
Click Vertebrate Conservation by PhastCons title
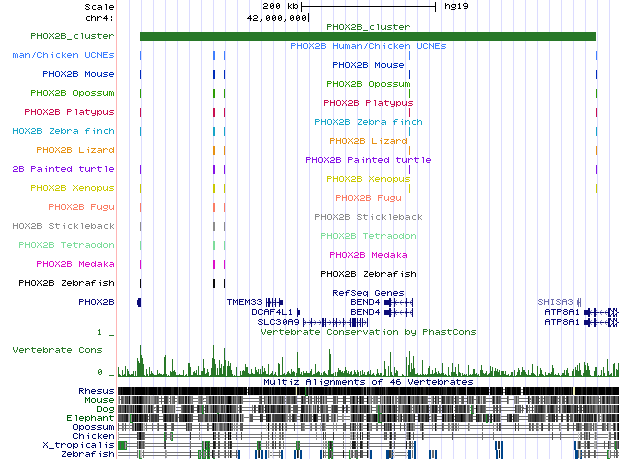pos(367,331)
